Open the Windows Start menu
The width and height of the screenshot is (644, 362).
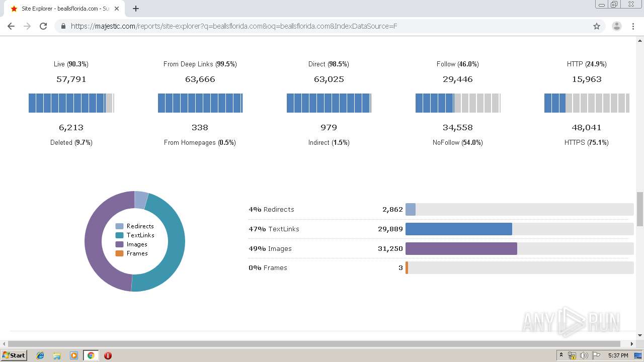click(14, 355)
